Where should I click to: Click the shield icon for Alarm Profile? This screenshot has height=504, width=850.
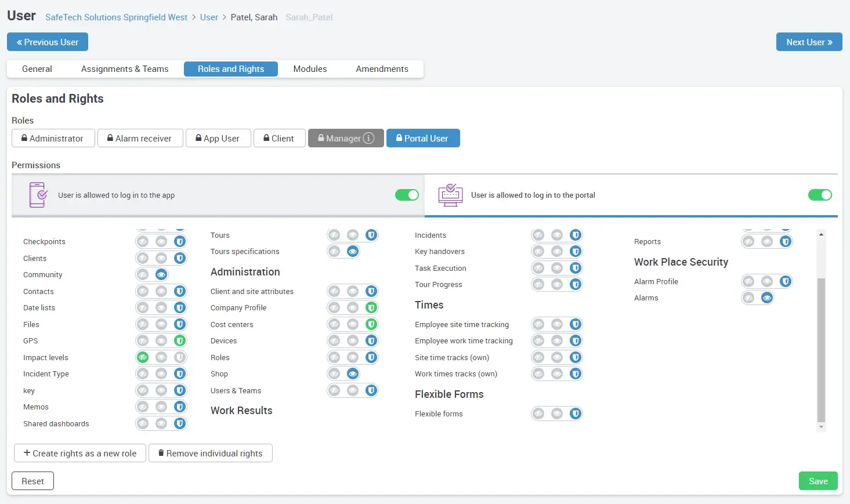tap(786, 281)
